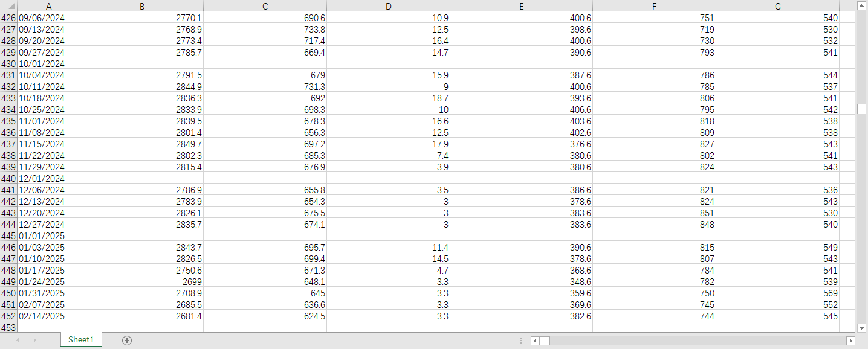Select date cell 11/15/2024
The image size is (868, 349).
tap(49, 144)
